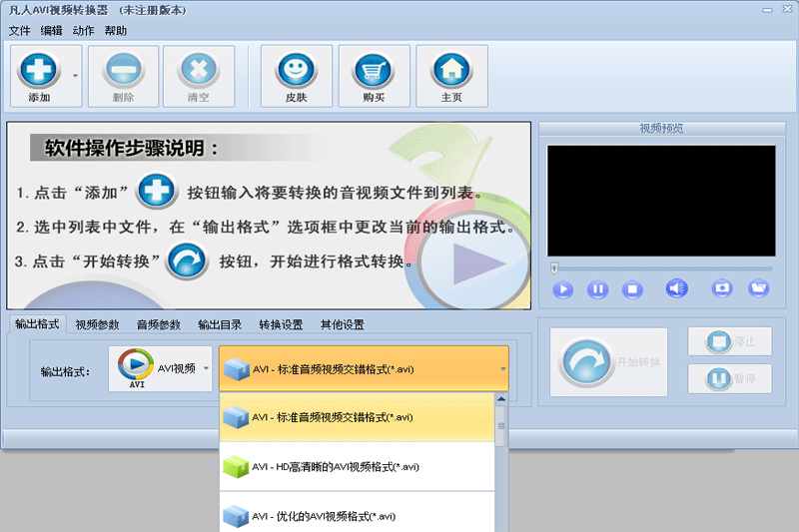Open the 购买 shopping cart icon
This screenshot has height=532, width=799.
point(374,70)
